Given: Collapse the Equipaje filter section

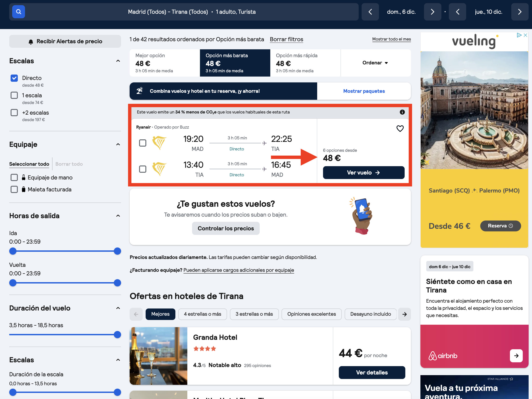Looking at the screenshot, I should click(x=118, y=145).
